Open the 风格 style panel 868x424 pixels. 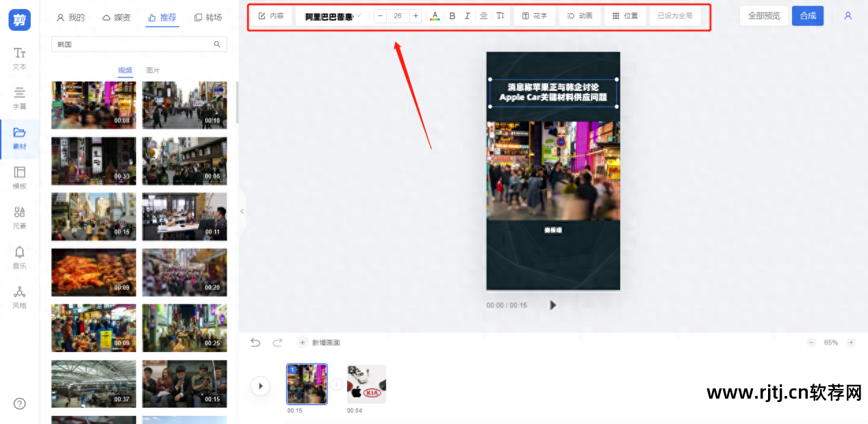point(19,298)
